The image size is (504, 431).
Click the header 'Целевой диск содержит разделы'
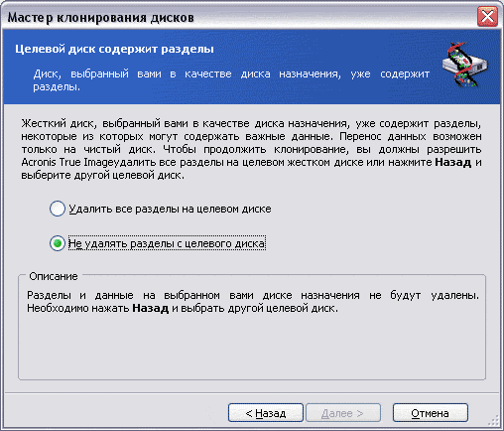pos(114,49)
